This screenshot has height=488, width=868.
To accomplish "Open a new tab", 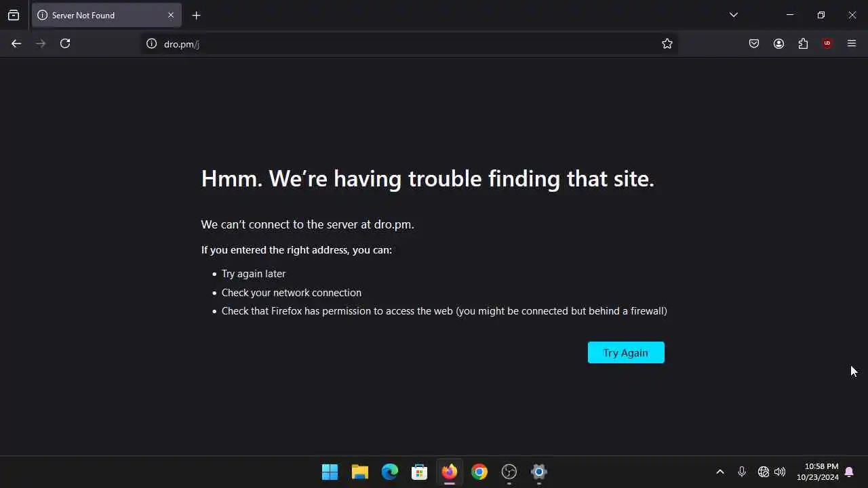I will 196,15.
